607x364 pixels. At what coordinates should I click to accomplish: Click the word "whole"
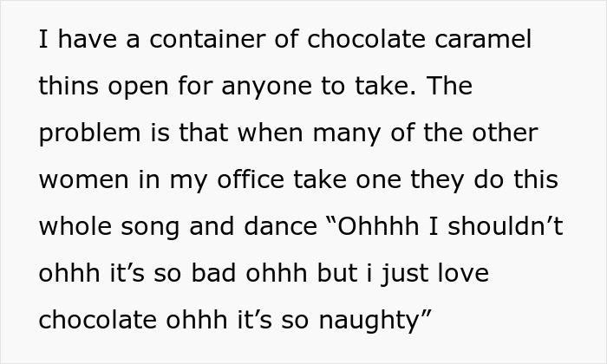click(x=79, y=228)
